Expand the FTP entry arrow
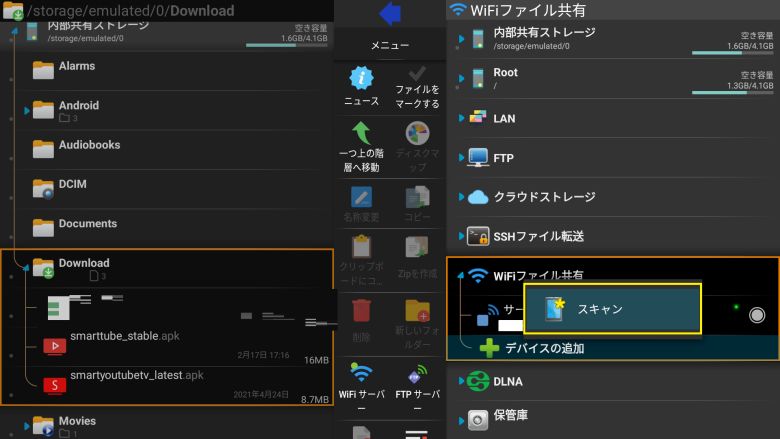780x439 pixels. point(461,158)
